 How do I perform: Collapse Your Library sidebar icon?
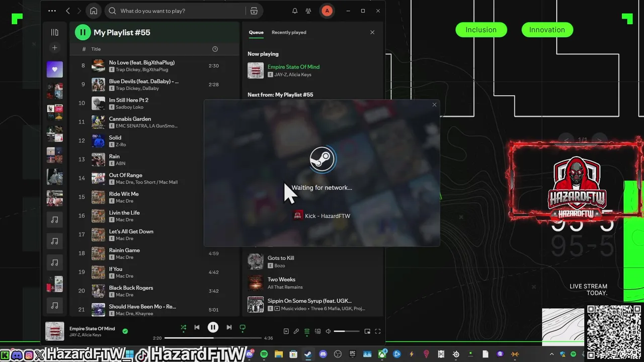pyautogui.click(x=55, y=32)
